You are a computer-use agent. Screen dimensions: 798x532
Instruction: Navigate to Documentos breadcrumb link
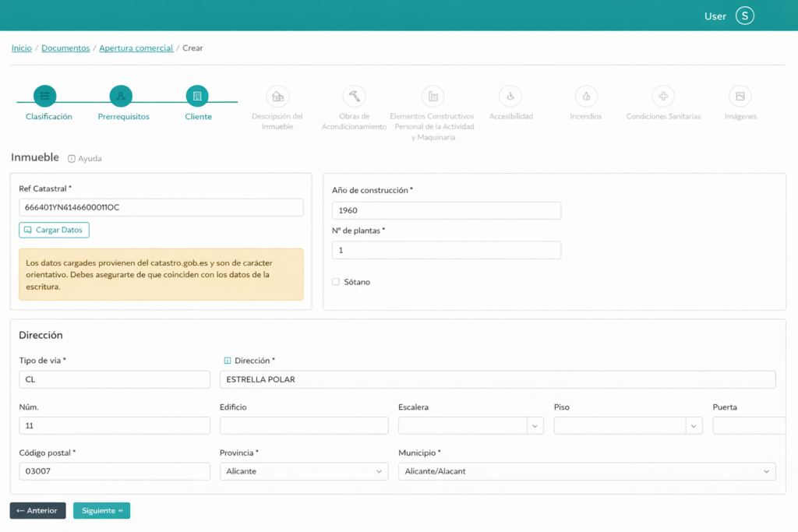[65, 48]
